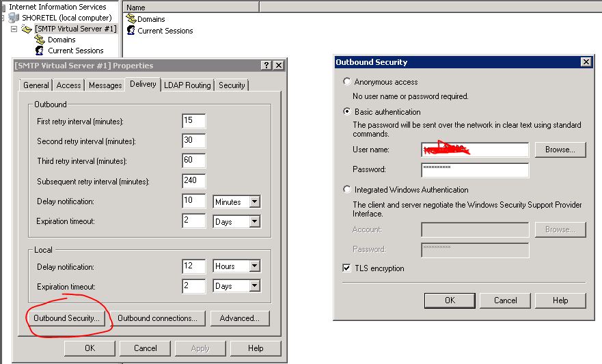
Task: Click the Properties dialog help question icon
Action: [266, 66]
